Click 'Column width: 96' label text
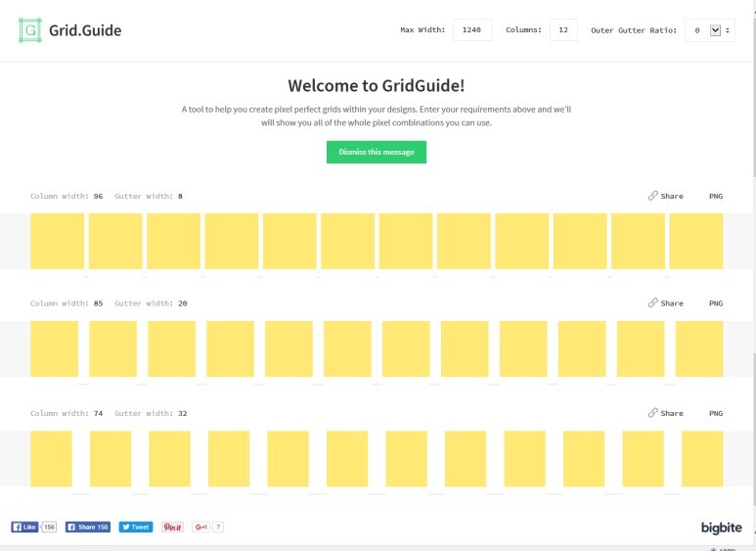The width and height of the screenshot is (756, 551). 67,196
